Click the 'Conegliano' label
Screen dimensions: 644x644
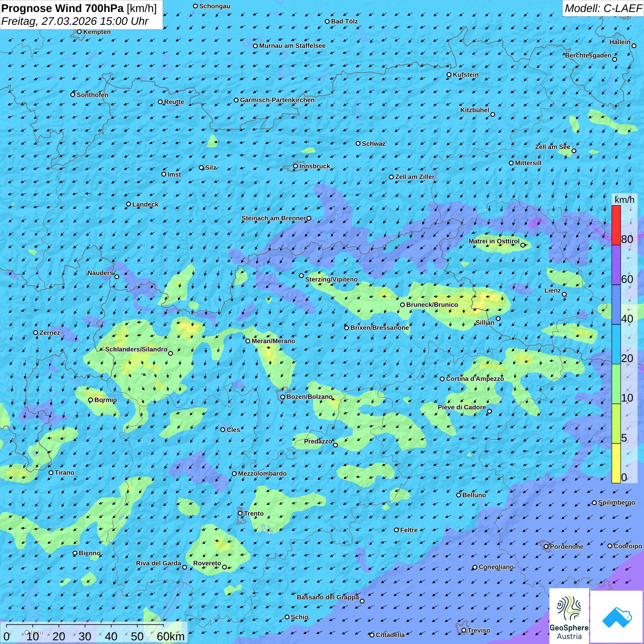(496, 567)
